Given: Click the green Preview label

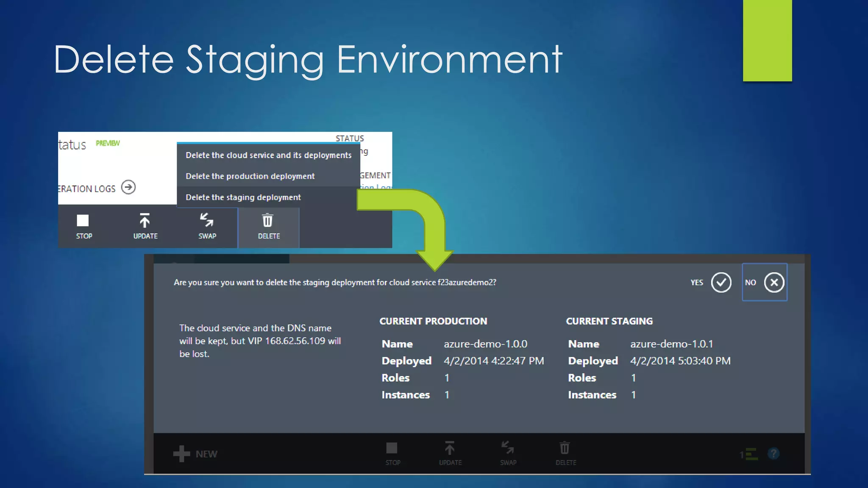Looking at the screenshot, I should tap(108, 143).
